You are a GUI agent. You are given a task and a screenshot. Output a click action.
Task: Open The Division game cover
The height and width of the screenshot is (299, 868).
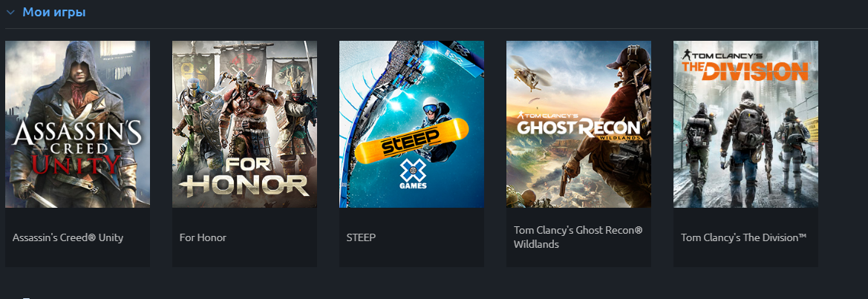745,125
